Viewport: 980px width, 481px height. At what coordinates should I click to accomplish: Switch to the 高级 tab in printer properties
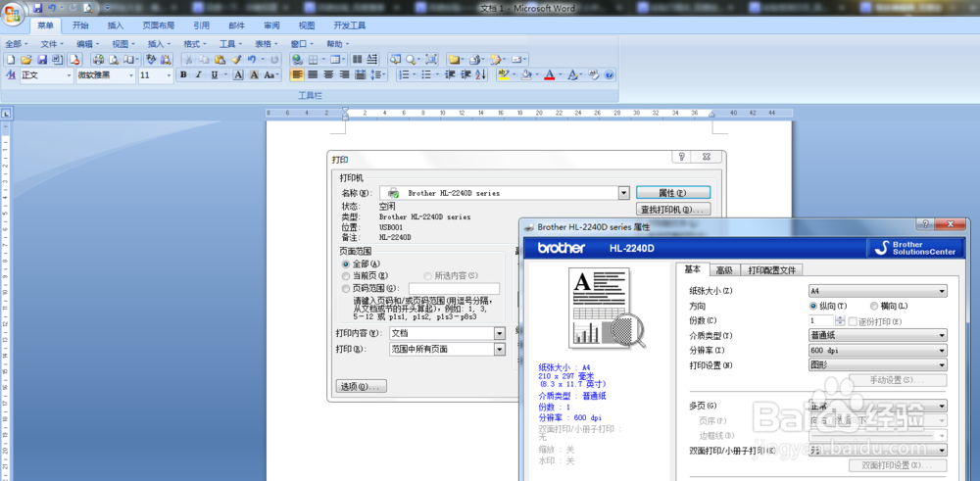[x=724, y=269]
